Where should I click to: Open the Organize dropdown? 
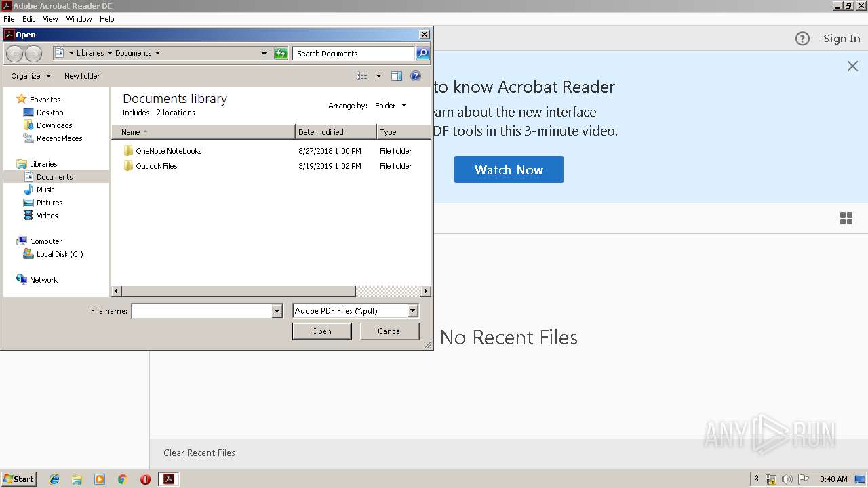point(31,76)
